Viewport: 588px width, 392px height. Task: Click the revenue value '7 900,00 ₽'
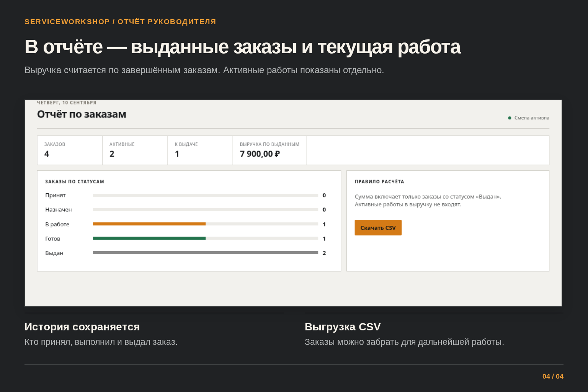[260, 154]
